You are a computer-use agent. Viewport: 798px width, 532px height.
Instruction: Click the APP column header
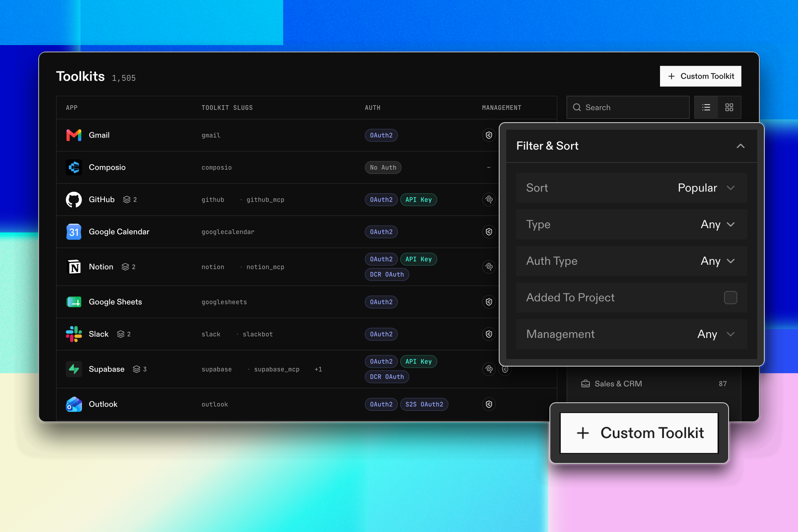[x=71, y=108]
